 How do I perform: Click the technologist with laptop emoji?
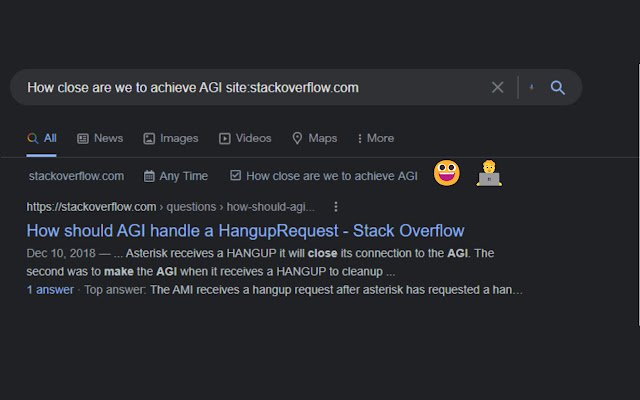(489, 173)
